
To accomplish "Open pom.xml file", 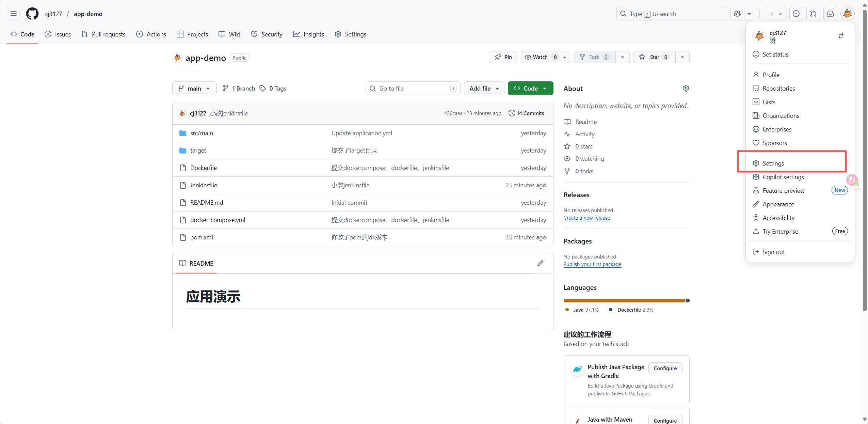I will coord(202,237).
